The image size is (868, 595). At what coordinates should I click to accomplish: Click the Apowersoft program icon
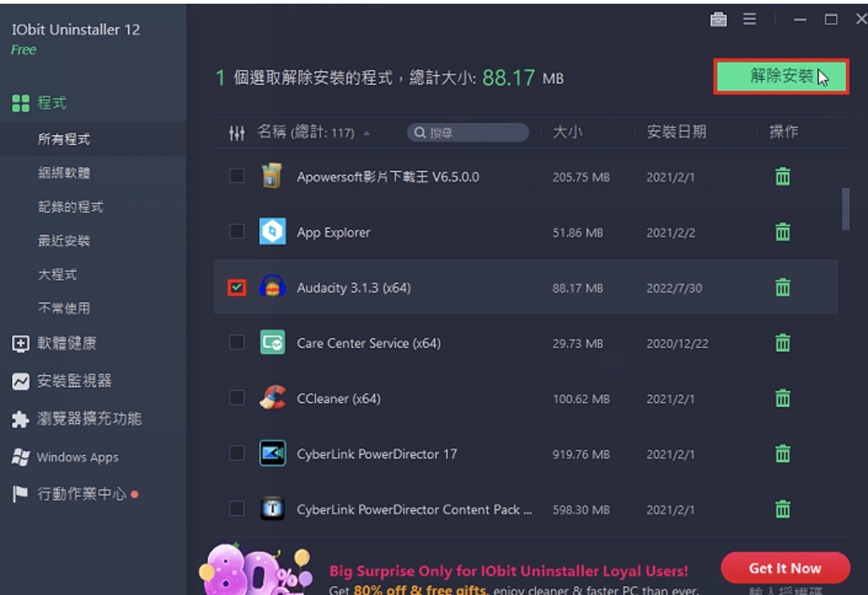pyautogui.click(x=272, y=176)
